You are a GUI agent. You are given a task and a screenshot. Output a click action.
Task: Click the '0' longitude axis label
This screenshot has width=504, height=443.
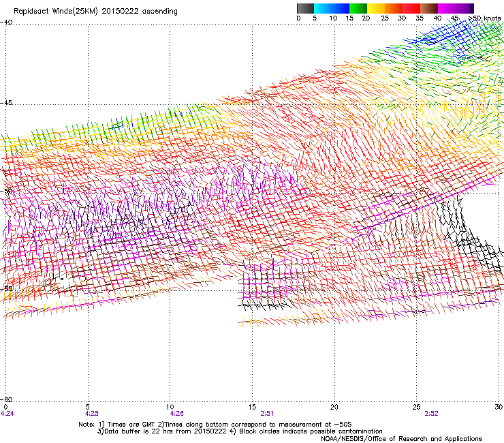pos(5,407)
